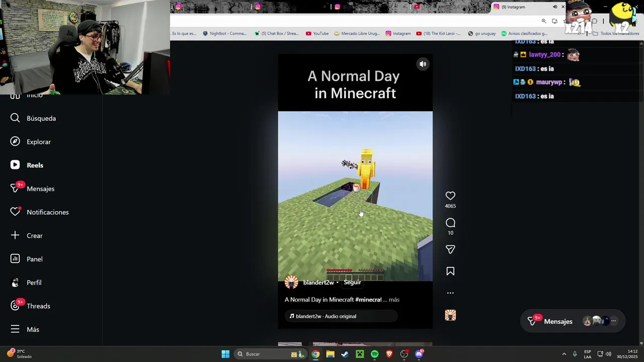This screenshot has height=362, width=644.
Task: Open the reel's three-dot options
Action: 450,293
